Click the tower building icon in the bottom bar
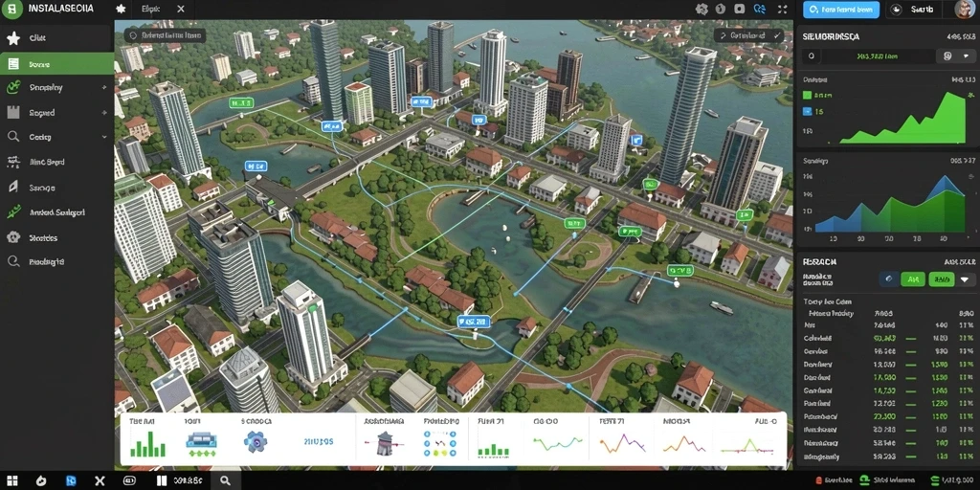Screen dimensions: 980x490 coord(383,443)
